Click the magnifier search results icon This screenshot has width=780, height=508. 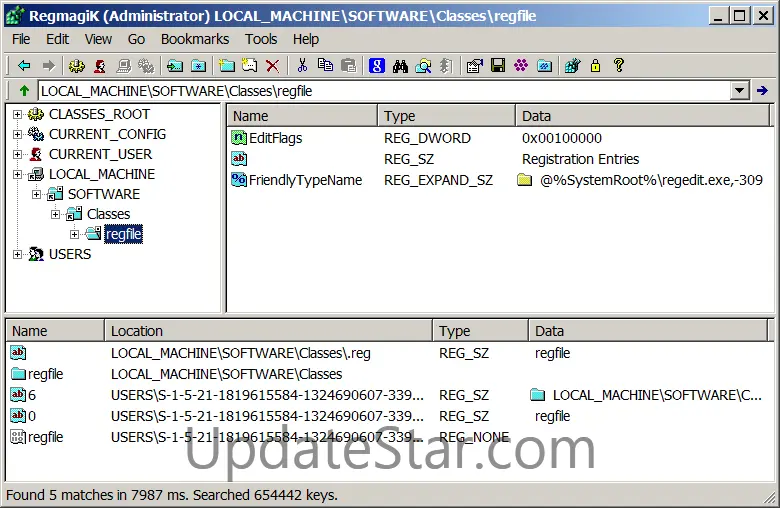pos(423,65)
